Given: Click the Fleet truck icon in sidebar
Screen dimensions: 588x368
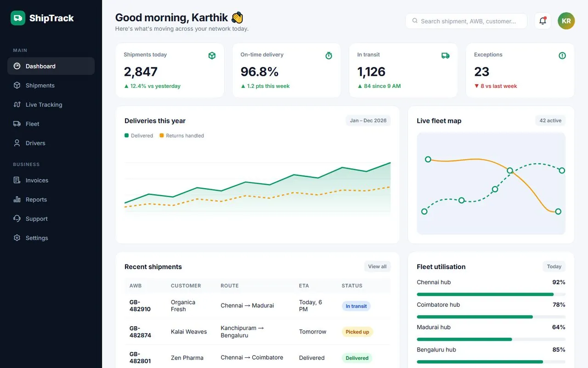Looking at the screenshot, I should click(17, 124).
